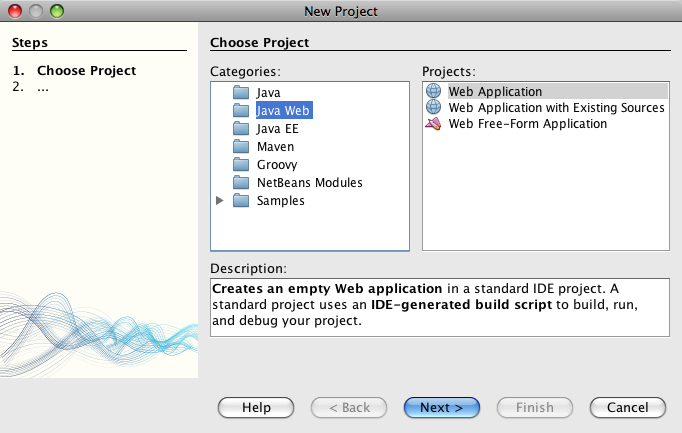
Task: Click the NetBeans Modules folder icon
Action: (240, 182)
